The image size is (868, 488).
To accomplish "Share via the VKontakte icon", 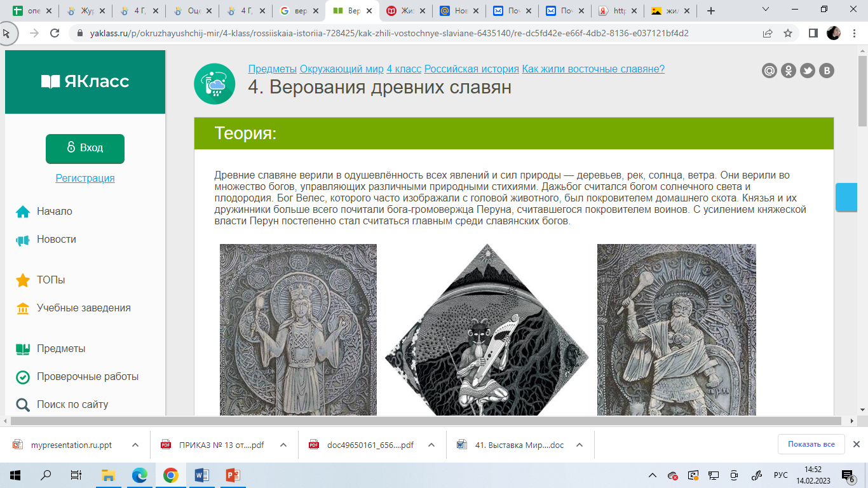I will click(827, 71).
